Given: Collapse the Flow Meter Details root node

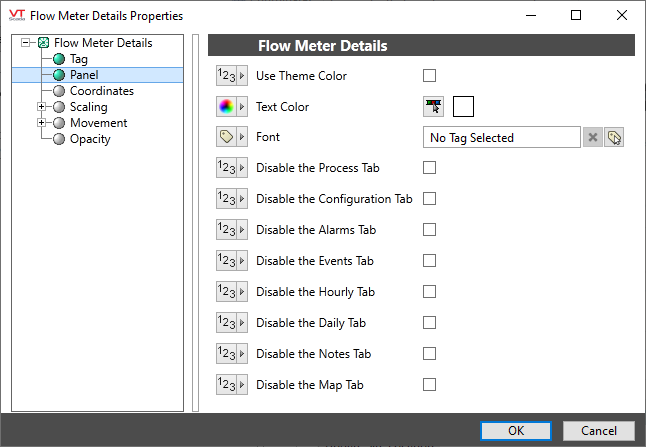Looking at the screenshot, I should click(26, 43).
